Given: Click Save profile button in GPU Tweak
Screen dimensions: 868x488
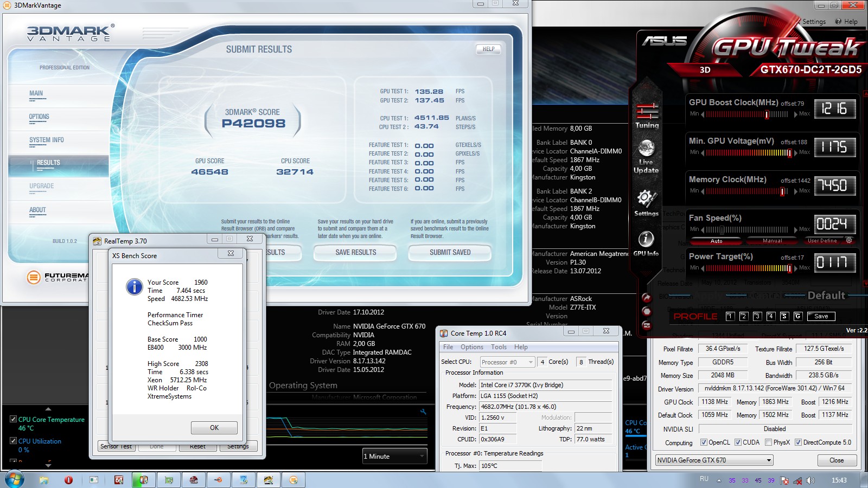Looking at the screenshot, I should [821, 316].
